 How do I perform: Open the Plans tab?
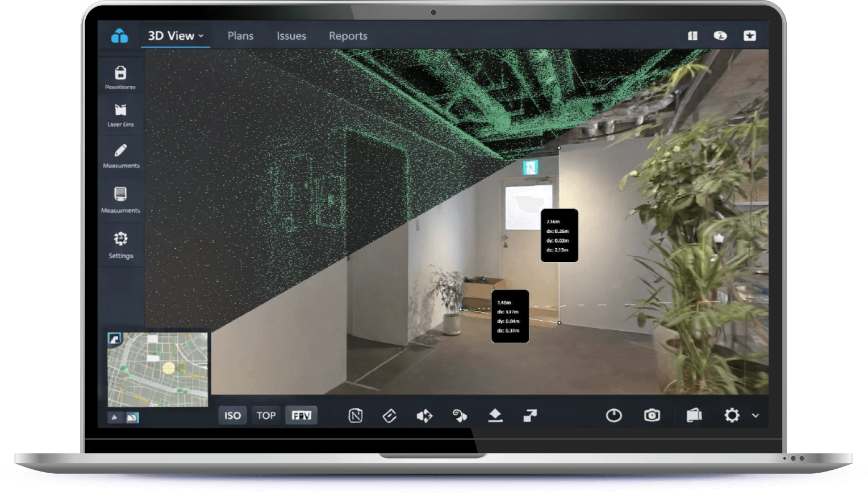click(x=240, y=36)
